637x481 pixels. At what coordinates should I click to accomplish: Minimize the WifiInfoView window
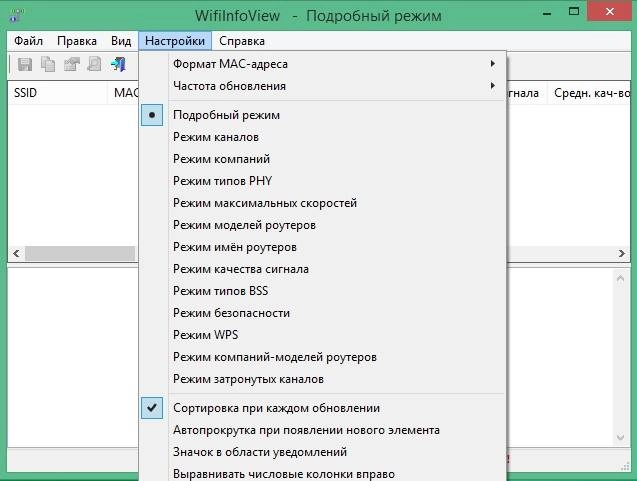coord(547,13)
